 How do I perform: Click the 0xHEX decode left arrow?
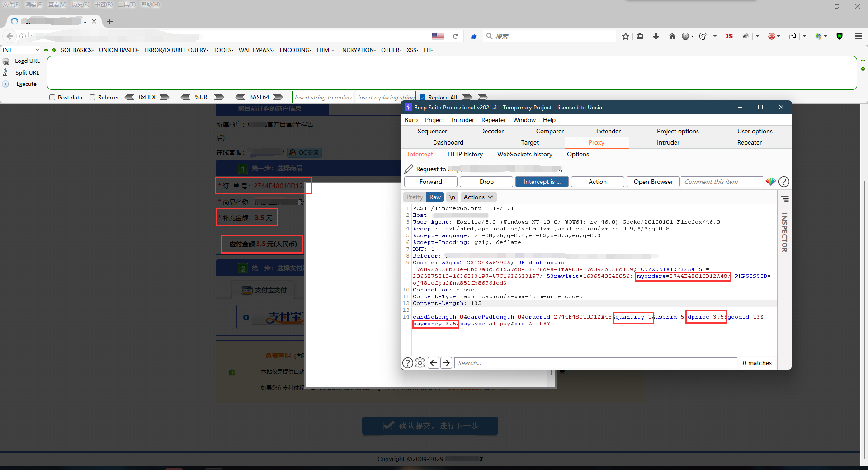tap(130, 97)
